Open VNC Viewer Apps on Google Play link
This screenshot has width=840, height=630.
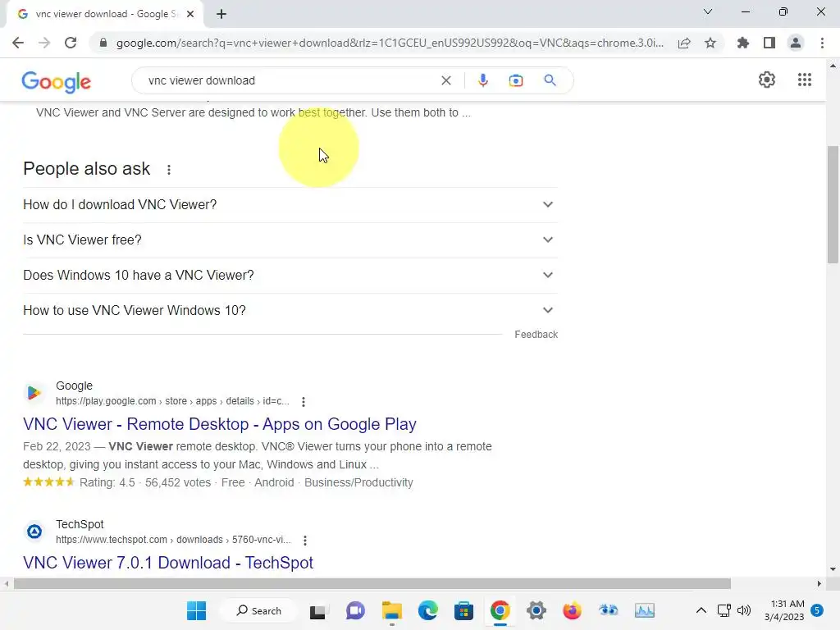(x=220, y=424)
